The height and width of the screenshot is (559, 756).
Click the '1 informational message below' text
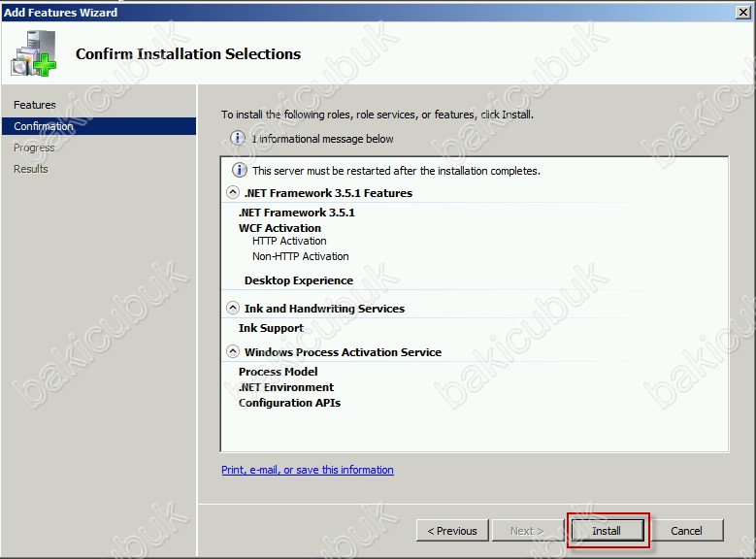[322, 139]
